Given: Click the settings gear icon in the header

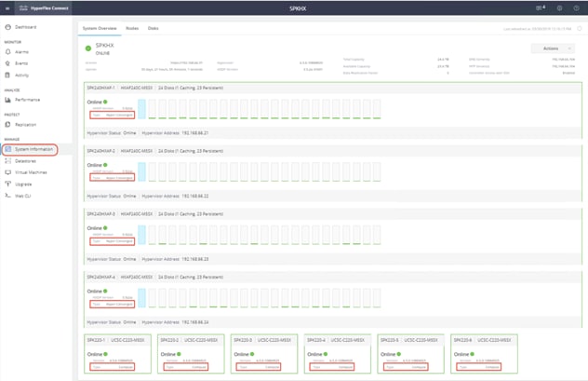Looking at the screenshot, I should (x=559, y=7).
